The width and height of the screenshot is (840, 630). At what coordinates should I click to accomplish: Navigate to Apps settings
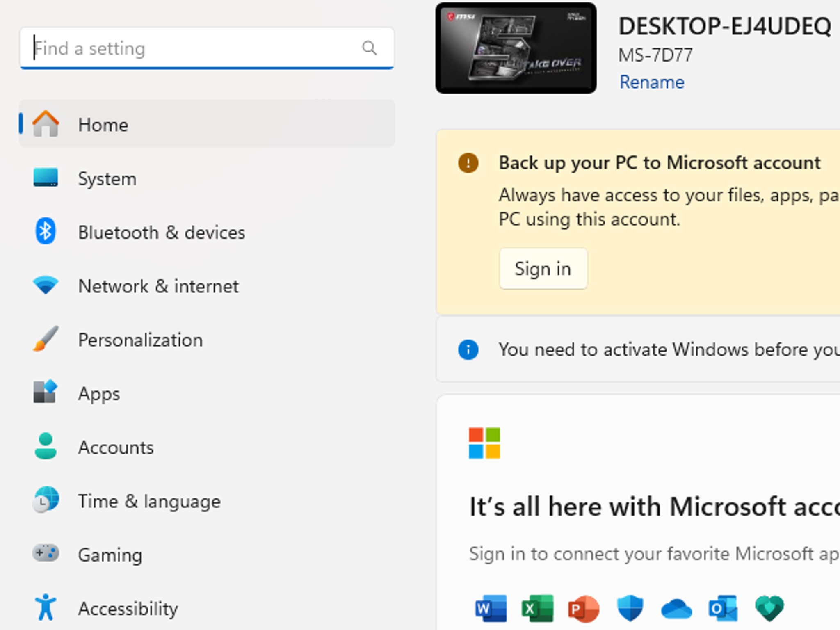[207, 393]
